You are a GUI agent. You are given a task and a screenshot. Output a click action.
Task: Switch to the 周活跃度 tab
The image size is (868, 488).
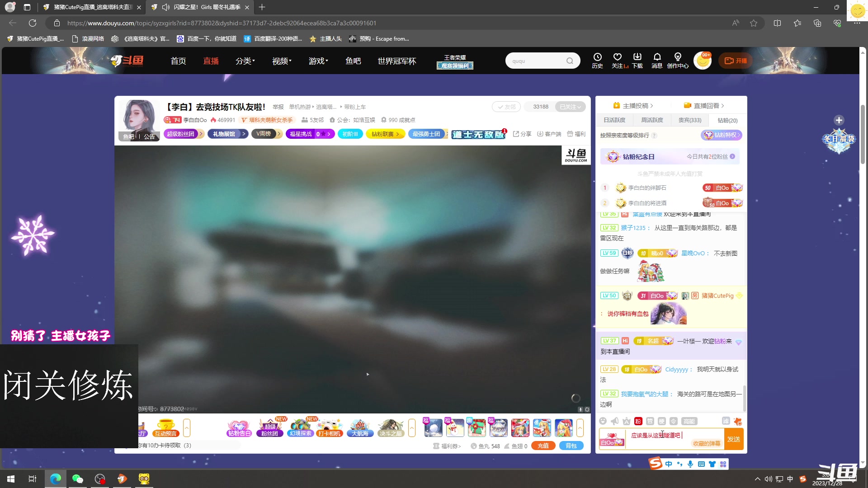652,120
